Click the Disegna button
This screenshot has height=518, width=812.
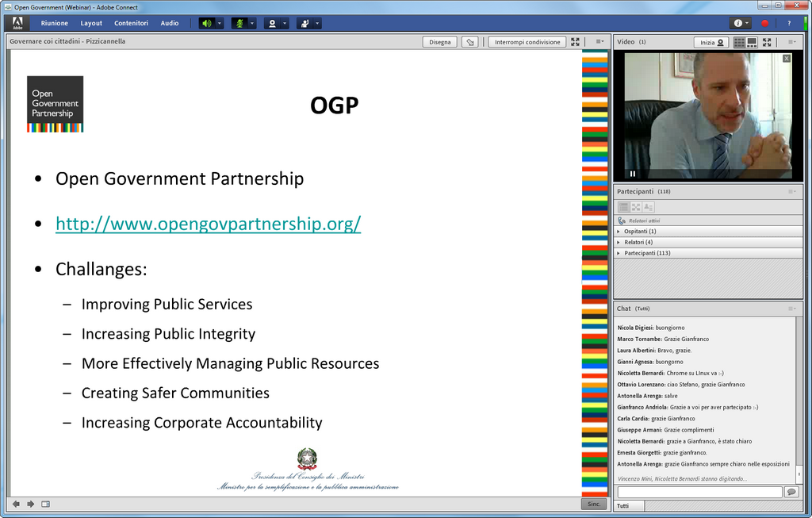click(439, 42)
